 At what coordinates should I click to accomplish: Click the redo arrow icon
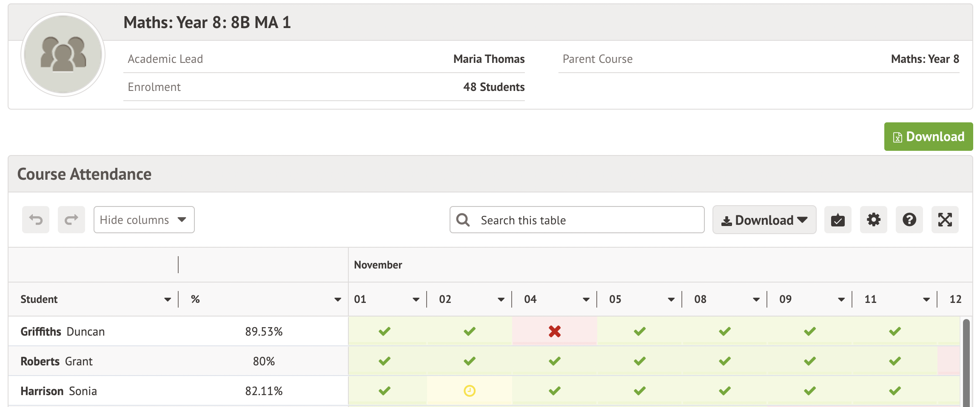(x=71, y=220)
